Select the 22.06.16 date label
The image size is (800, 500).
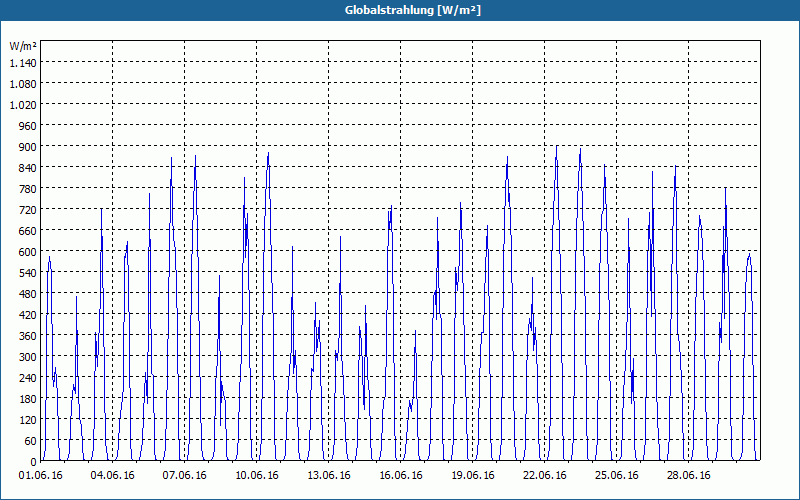coord(544,476)
